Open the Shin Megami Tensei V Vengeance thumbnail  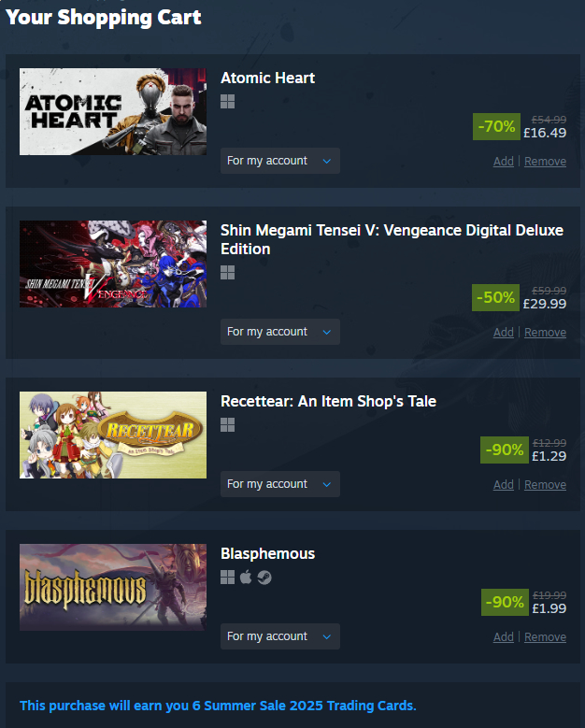click(113, 264)
